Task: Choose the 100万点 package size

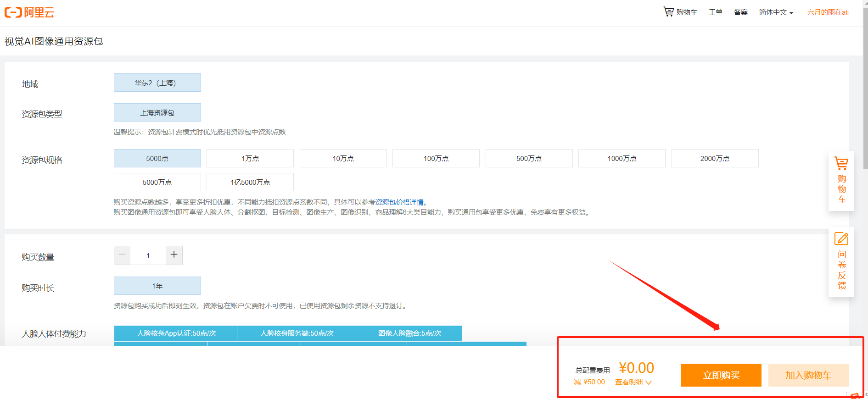Action: [x=436, y=158]
